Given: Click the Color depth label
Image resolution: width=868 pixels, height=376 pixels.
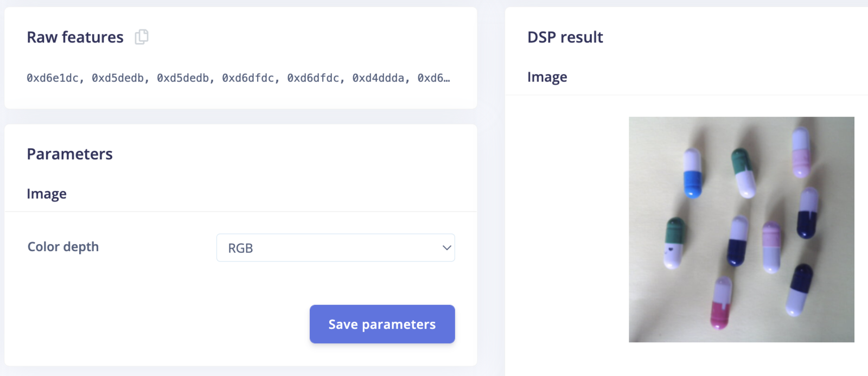Looking at the screenshot, I should pyautogui.click(x=63, y=247).
